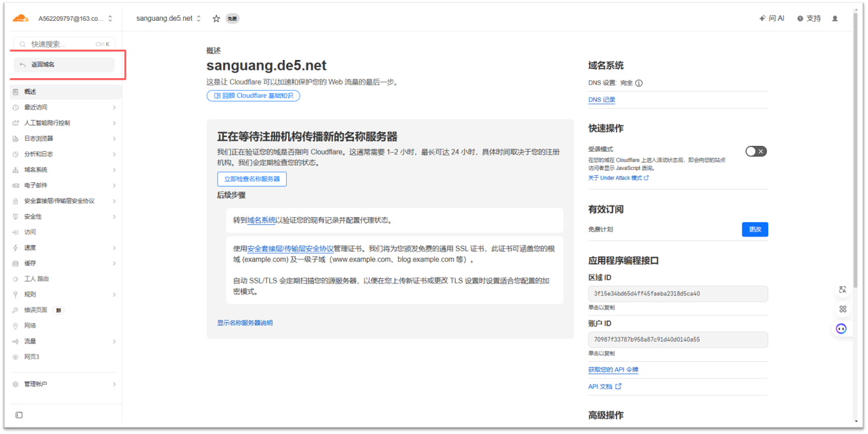Toggle the 受袭模式 switch
This screenshot has height=434, width=868.
756,151
